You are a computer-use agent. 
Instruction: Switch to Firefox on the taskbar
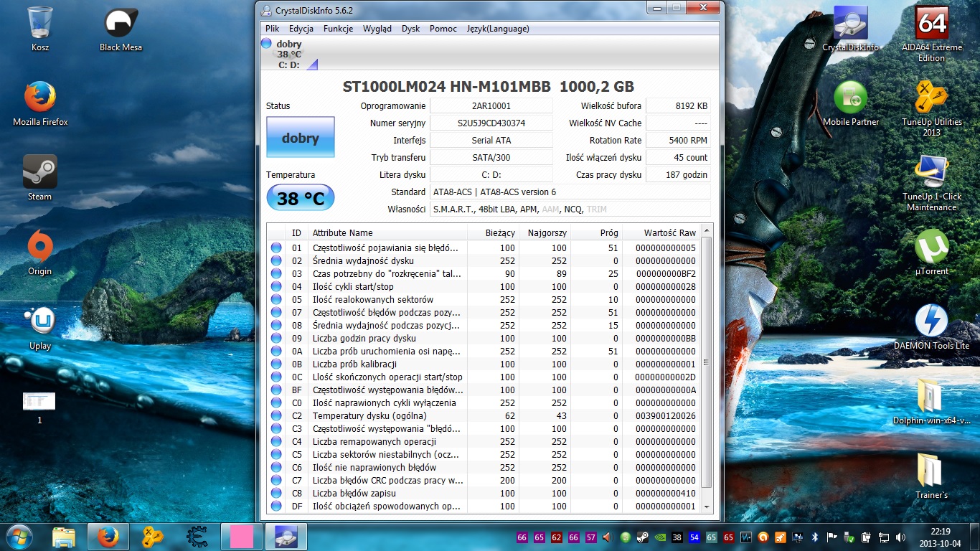(x=108, y=536)
